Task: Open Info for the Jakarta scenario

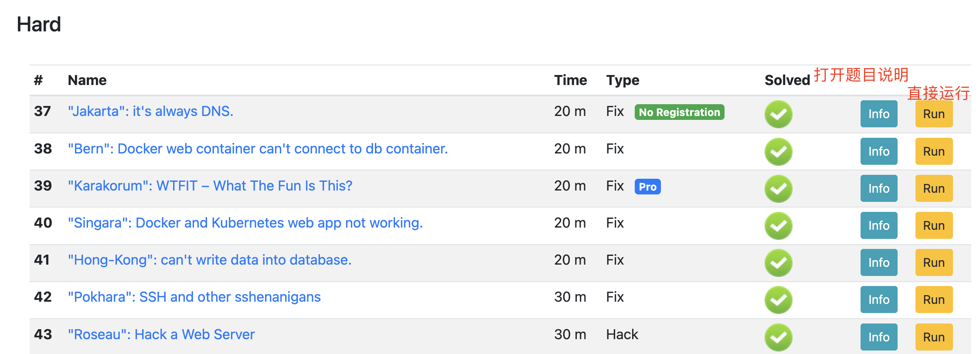Action: 879,114
